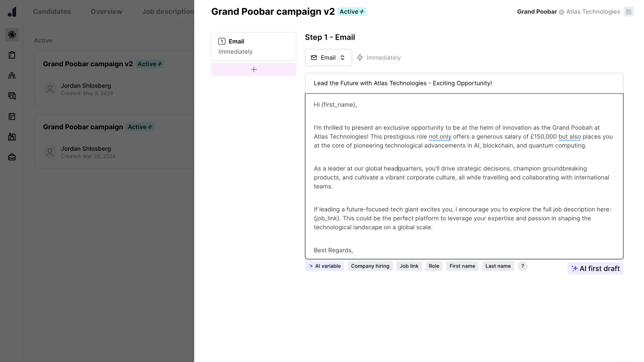The image size is (644, 362).
Task: Click the envelope icon in the Email selector
Action: [314, 57]
